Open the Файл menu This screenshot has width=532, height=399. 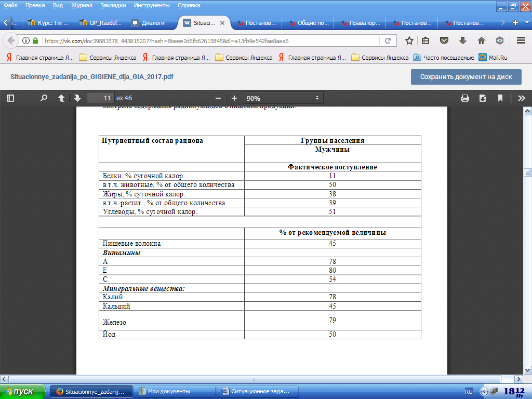pyautogui.click(x=10, y=5)
